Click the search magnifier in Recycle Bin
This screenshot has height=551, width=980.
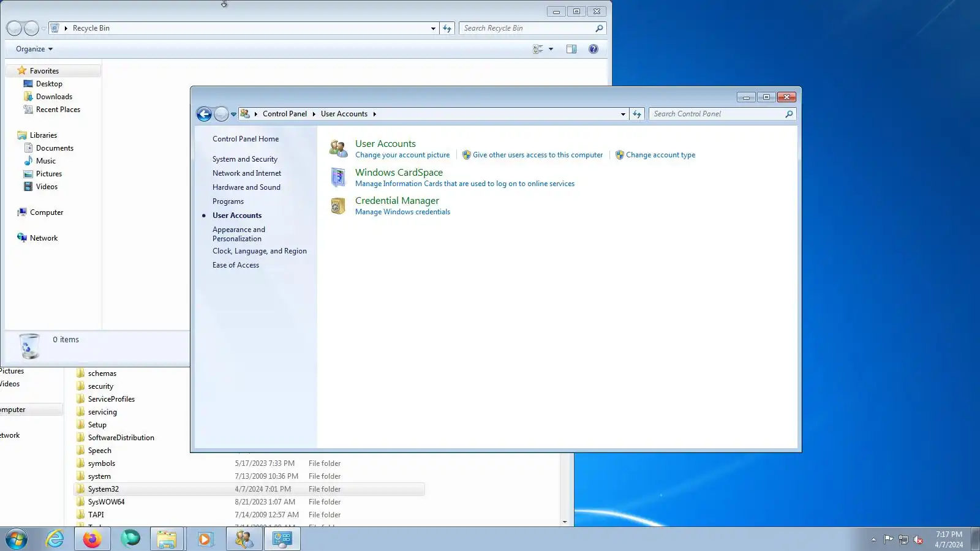599,28
